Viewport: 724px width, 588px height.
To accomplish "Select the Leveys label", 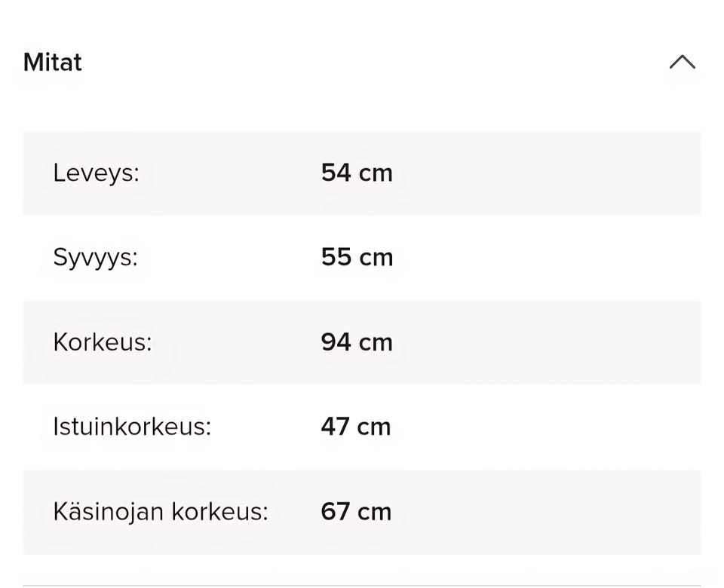I will (96, 173).
